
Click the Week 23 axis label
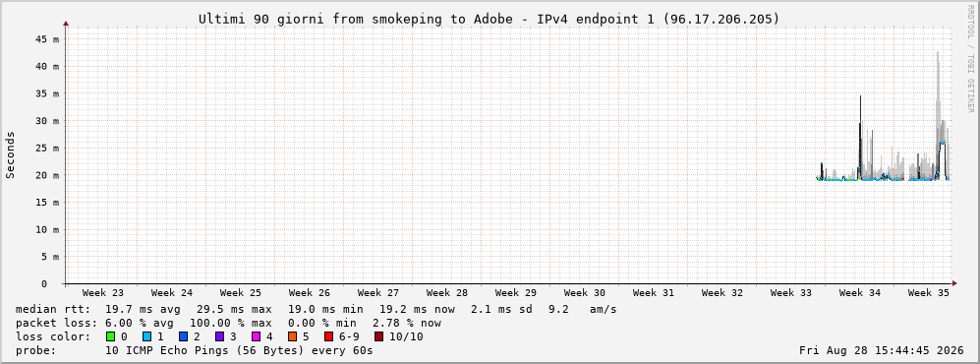102,293
